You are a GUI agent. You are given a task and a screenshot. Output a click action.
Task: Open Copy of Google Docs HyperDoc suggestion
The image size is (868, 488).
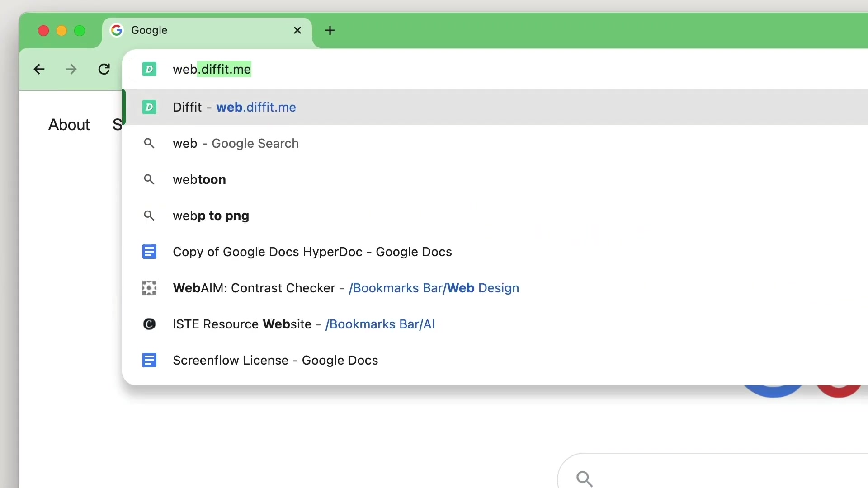pyautogui.click(x=495, y=252)
